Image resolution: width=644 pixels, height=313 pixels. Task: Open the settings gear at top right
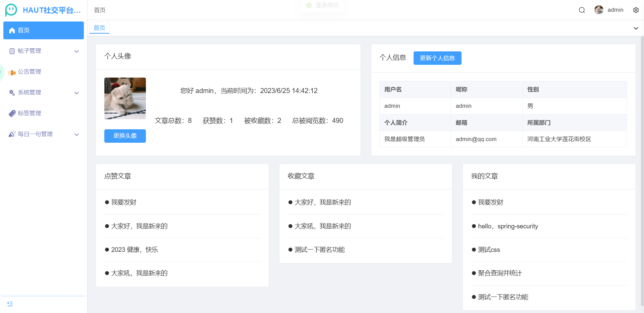[636, 10]
